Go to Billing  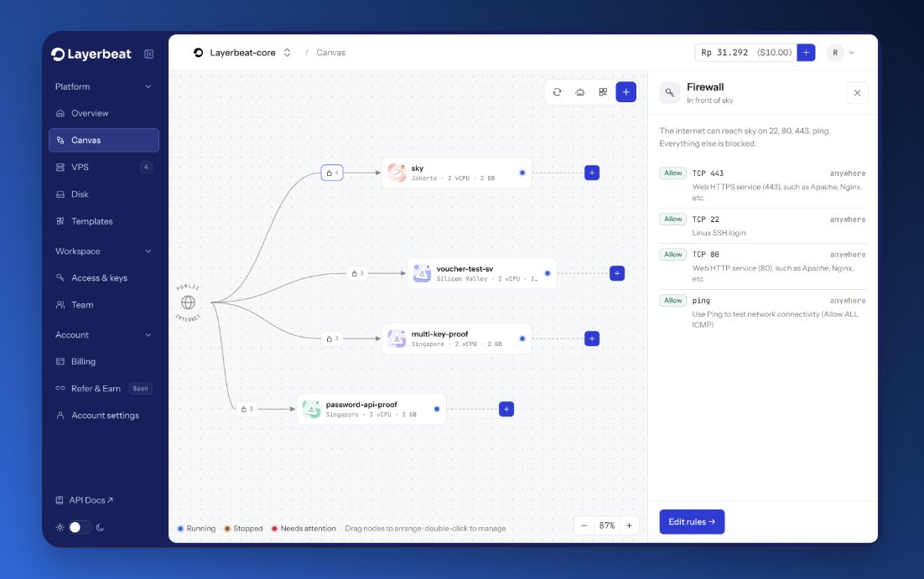pos(104,362)
